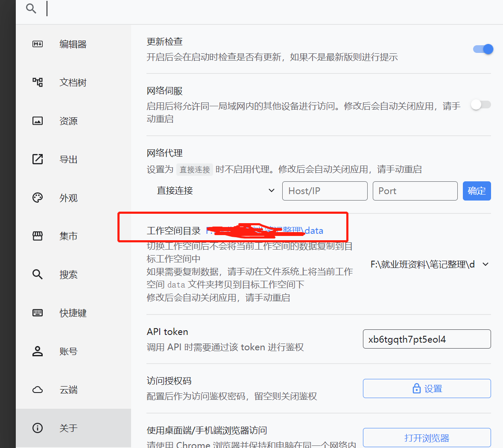Click the Port proxy input field
Viewport: 503px width, 448px height.
pos(415,191)
